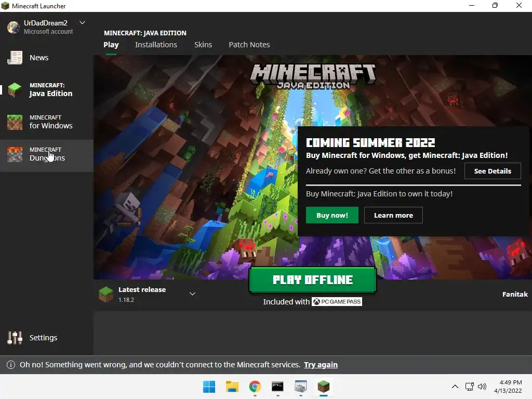Expand the Latest release version chevron

(x=192, y=294)
